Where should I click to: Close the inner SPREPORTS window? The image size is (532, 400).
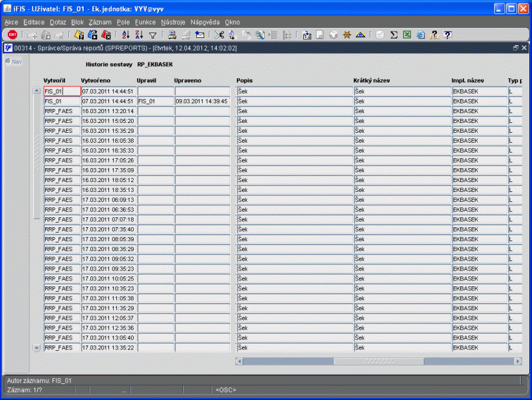(x=524, y=48)
